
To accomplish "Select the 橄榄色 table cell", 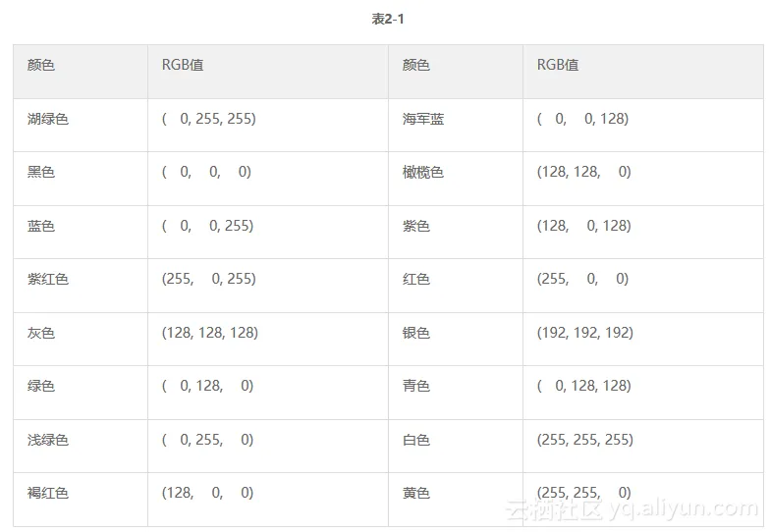I will click(423, 172).
